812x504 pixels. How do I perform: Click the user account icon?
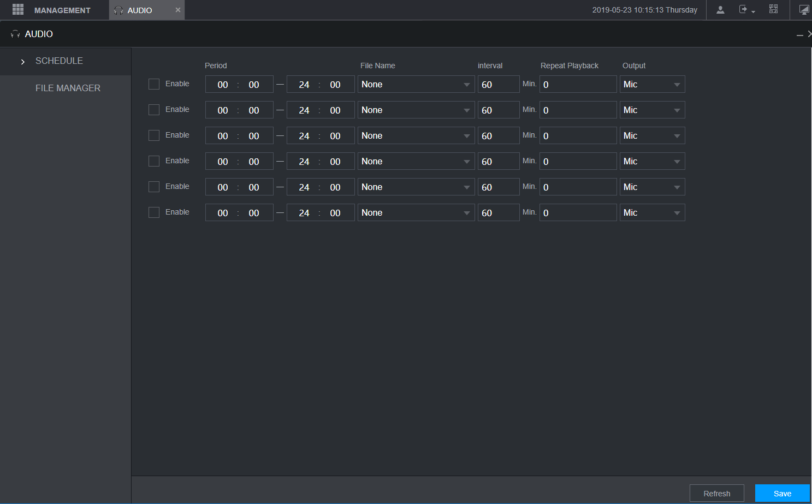[x=720, y=10]
